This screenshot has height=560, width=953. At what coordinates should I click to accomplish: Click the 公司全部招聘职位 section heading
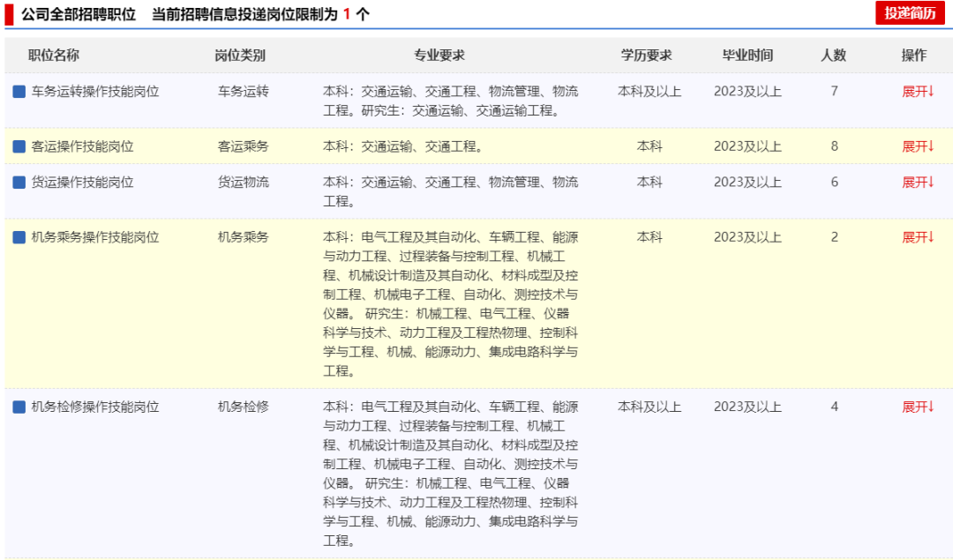coord(79,14)
